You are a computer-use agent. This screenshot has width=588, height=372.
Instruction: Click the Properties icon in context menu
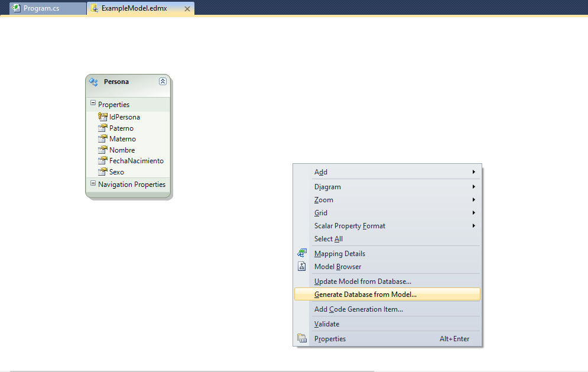[302, 339]
